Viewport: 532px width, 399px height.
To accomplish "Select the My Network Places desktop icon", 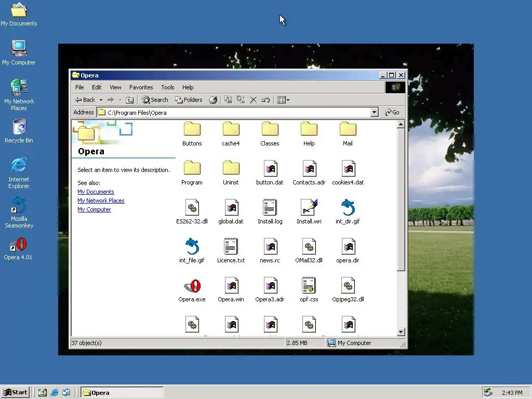I will click(19, 95).
